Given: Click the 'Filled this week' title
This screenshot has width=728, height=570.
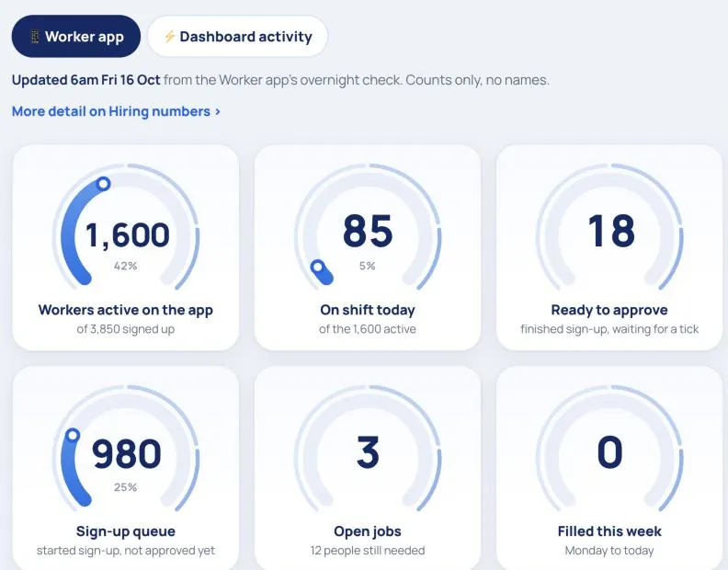Looking at the screenshot, I should point(609,531).
